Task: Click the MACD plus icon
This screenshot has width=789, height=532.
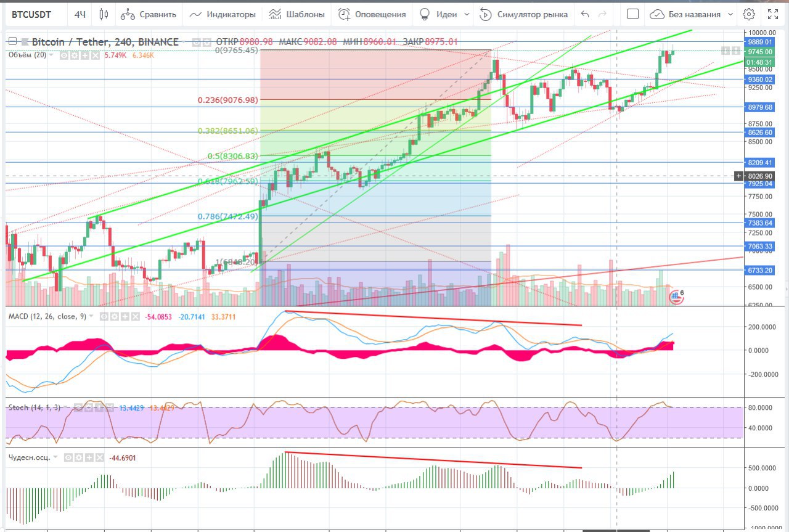Action: click(x=124, y=316)
